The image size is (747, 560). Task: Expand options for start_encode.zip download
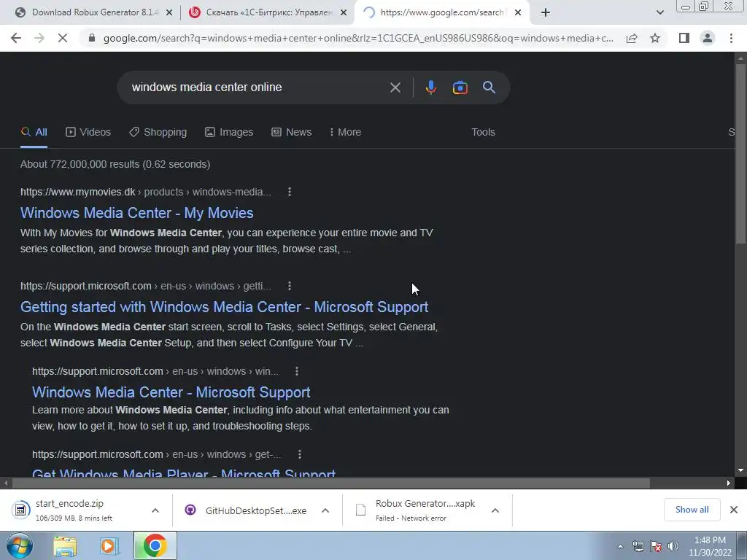155,510
